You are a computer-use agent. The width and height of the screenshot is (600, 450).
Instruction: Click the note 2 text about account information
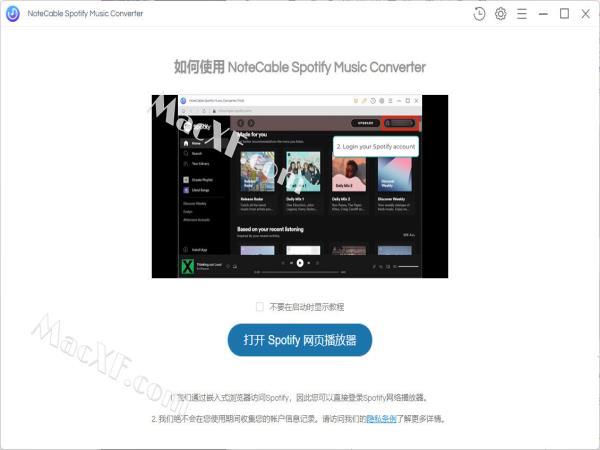[x=300, y=419]
